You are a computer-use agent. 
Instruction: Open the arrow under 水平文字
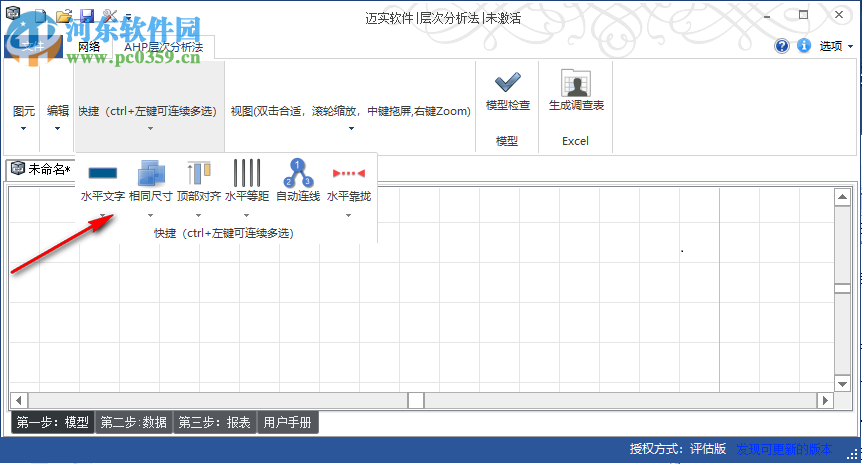(102, 216)
